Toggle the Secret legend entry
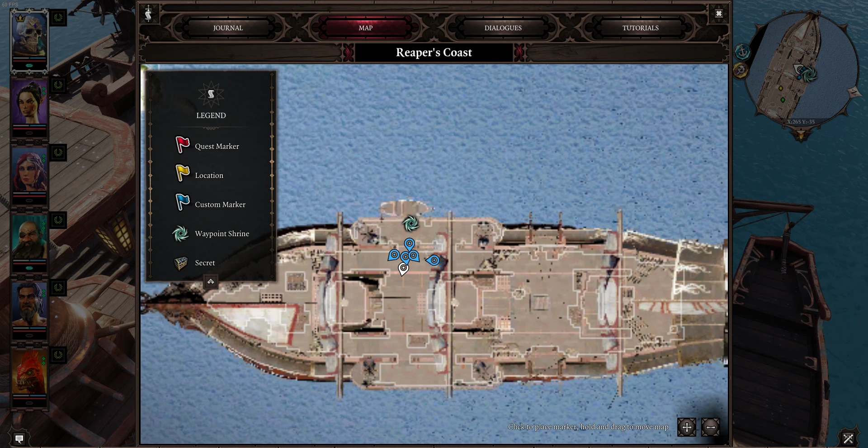Image resolution: width=868 pixels, height=448 pixels. 194,262
